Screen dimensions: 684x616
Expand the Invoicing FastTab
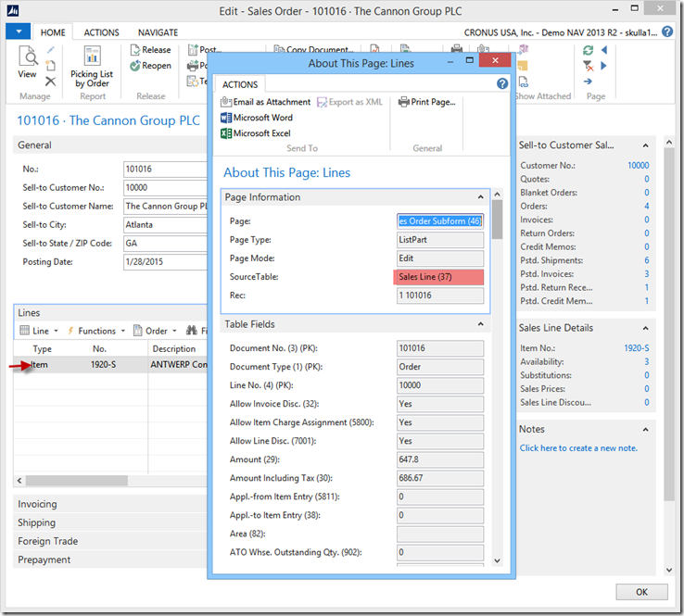110,504
